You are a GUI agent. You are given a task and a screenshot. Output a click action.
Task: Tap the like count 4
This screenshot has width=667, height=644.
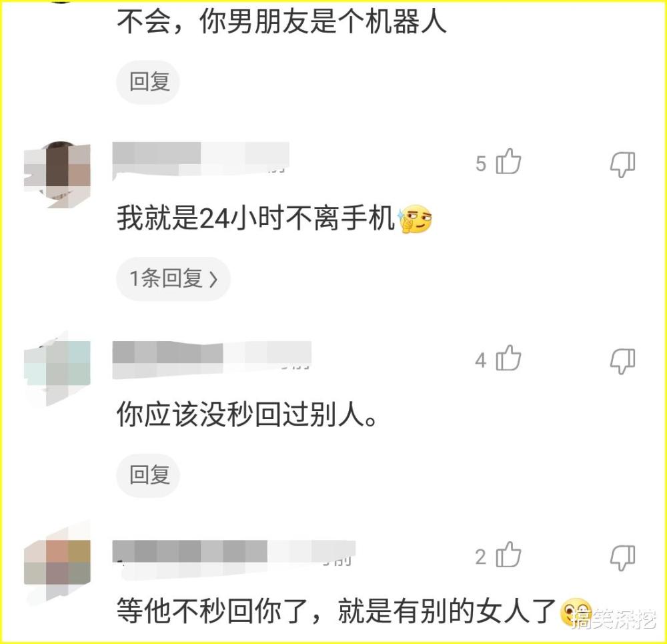(481, 360)
